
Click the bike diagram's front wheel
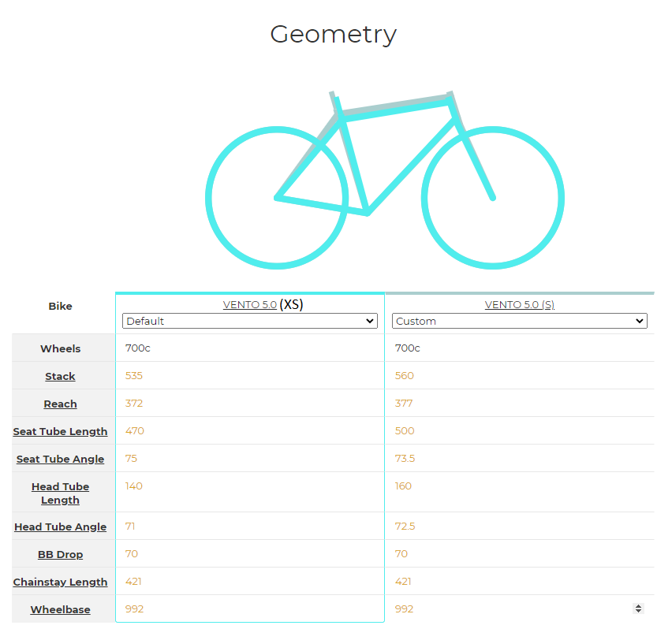click(493, 198)
